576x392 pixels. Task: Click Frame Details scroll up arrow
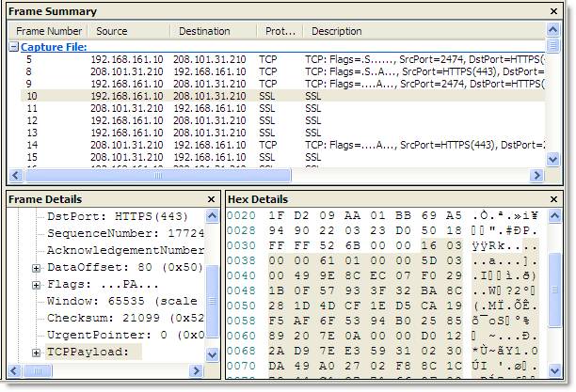pos(213,216)
